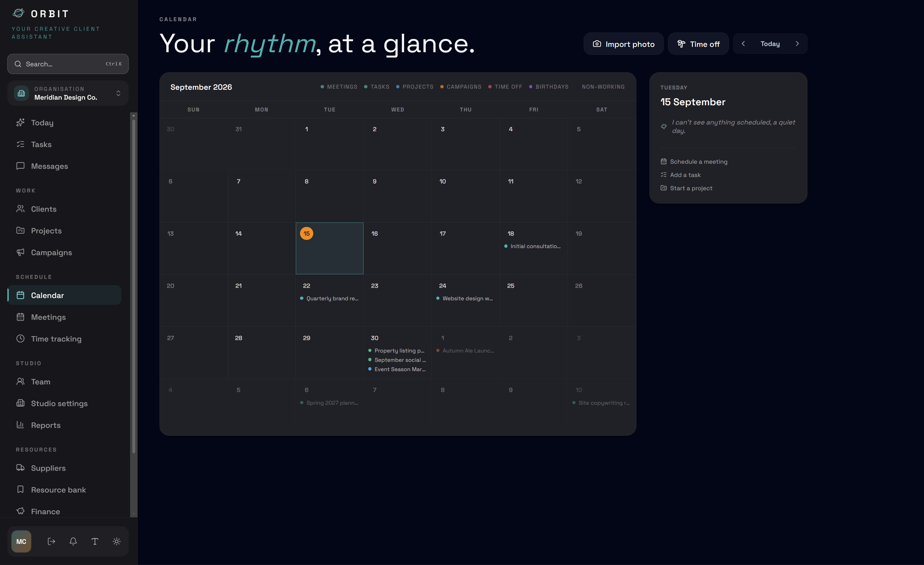This screenshot has width=924, height=565.
Task: Open Reports in the sidebar
Action: (x=64, y=425)
